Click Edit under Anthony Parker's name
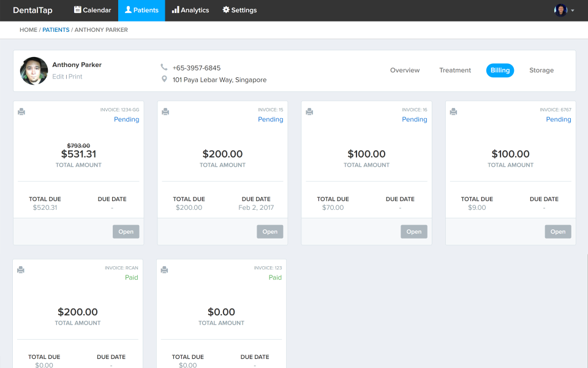This screenshot has width=588, height=368. pyautogui.click(x=58, y=77)
